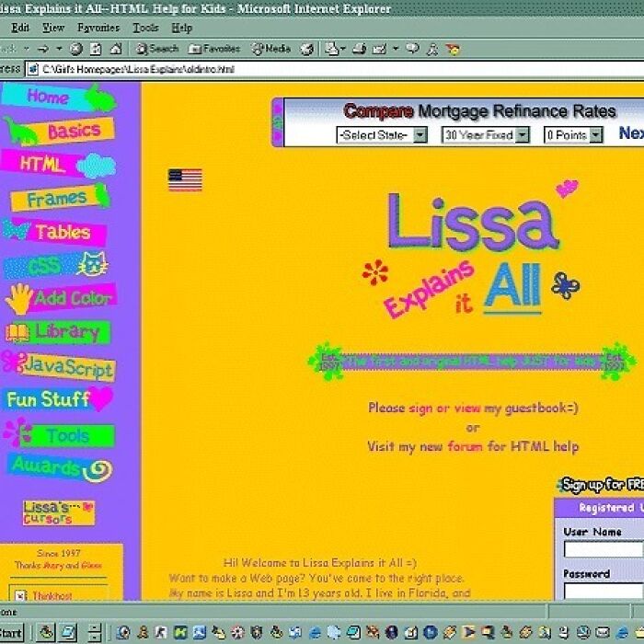Click the envelope mail icon in taskbar

[603, 633]
